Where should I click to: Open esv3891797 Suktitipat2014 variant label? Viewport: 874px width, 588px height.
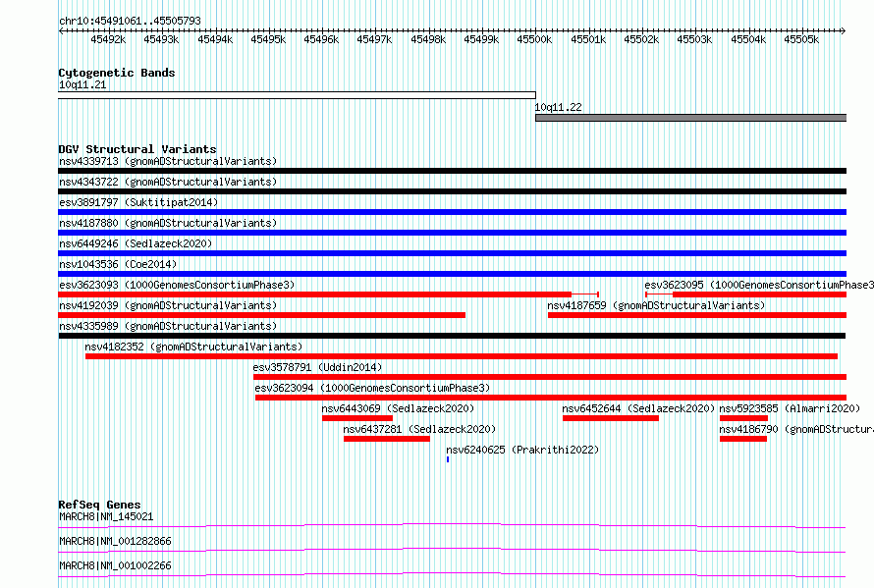tap(138, 203)
